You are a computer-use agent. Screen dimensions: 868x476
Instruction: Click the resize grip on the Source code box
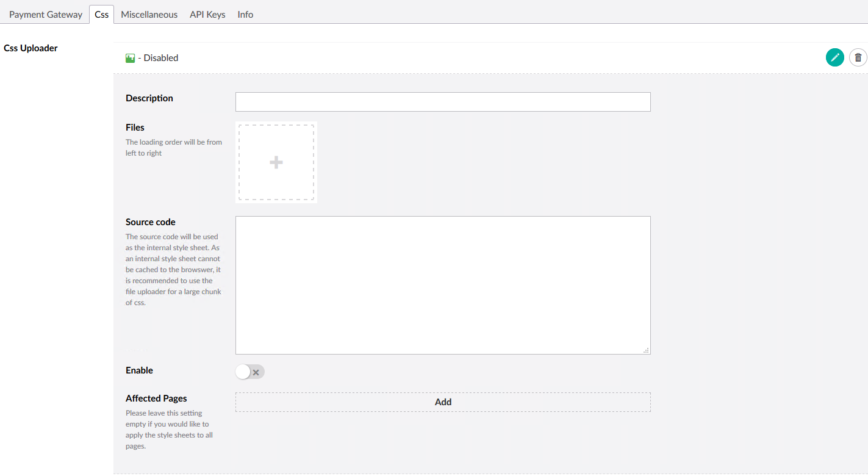(646, 349)
